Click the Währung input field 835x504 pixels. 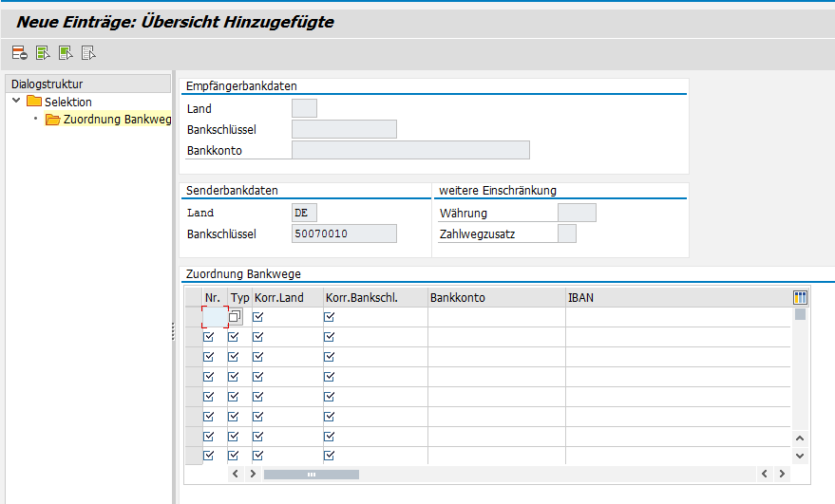coord(577,213)
